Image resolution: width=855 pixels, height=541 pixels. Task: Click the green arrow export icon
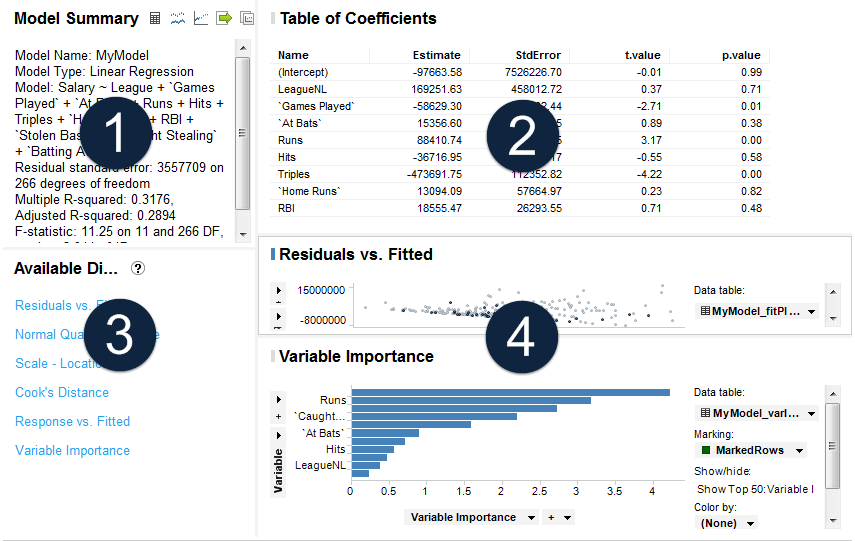click(224, 18)
